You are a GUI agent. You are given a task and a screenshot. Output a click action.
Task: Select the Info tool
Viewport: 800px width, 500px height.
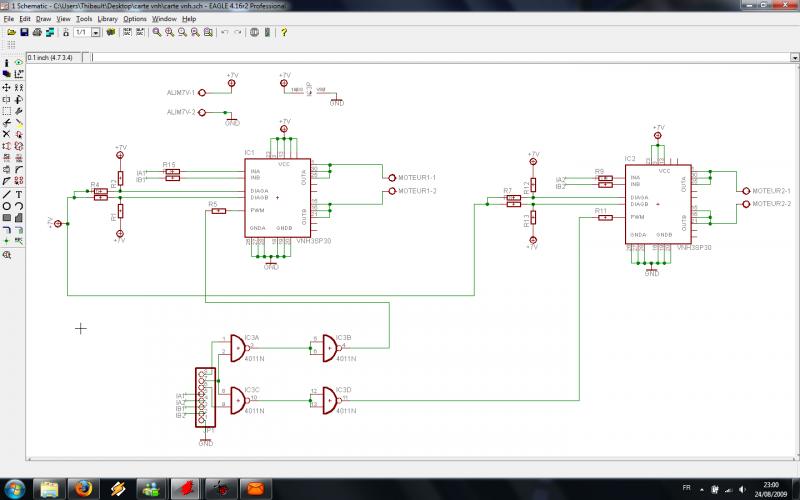[7, 63]
